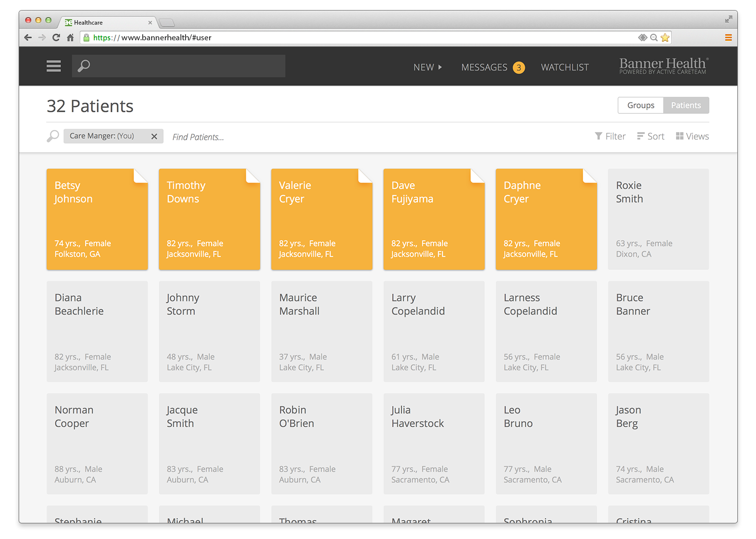
Task: Open Norman Cooper's patient card
Action: (97, 444)
